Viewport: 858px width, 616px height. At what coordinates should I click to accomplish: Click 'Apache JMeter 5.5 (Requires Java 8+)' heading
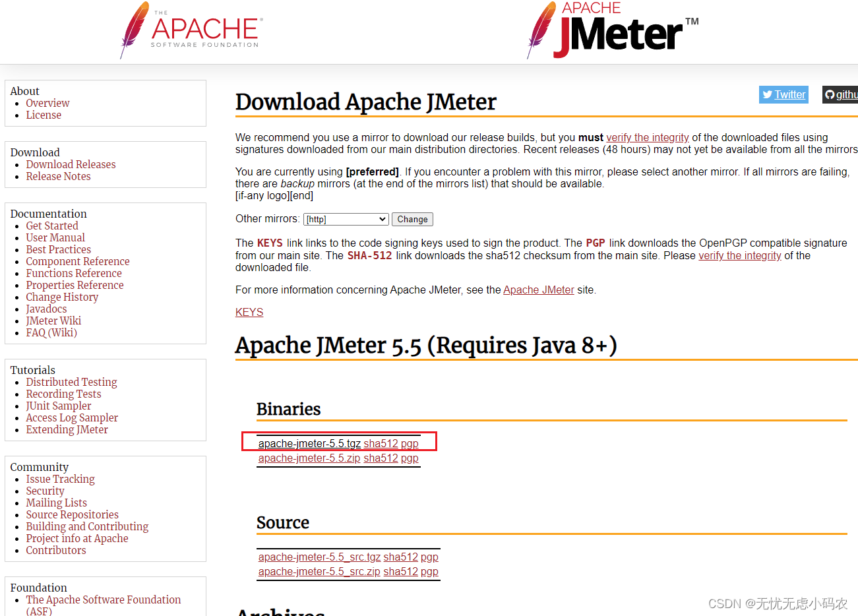click(x=426, y=345)
